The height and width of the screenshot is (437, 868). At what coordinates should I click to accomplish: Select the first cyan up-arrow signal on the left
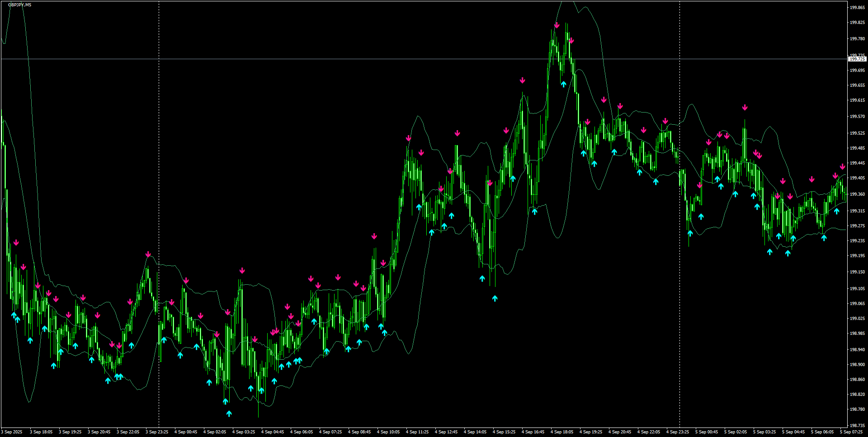(x=15, y=314)
